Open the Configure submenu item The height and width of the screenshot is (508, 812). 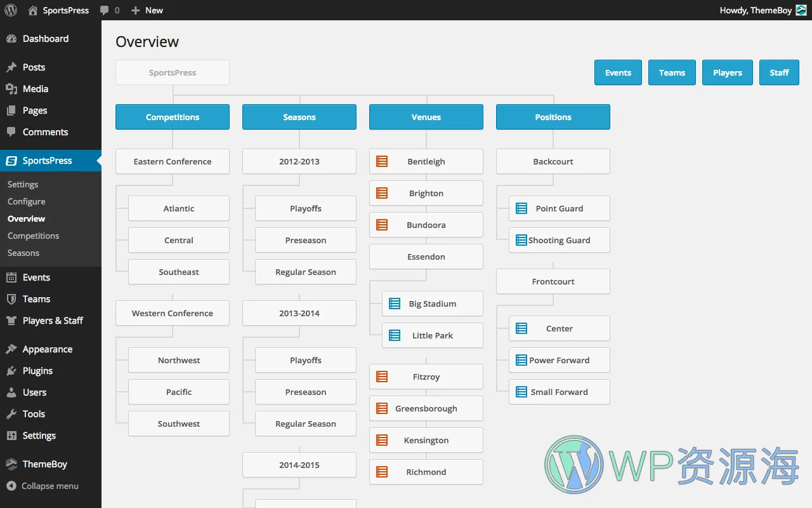point(27,201)
